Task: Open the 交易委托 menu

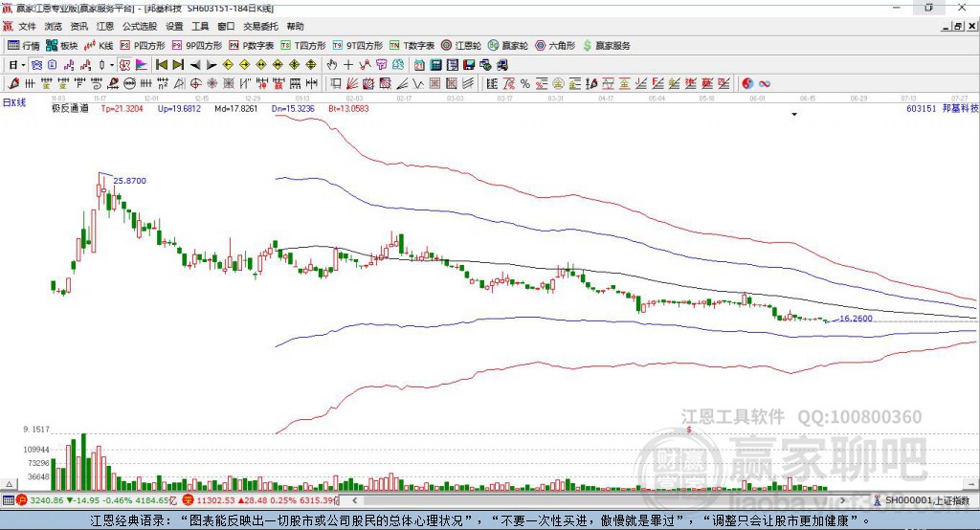Action: [260, 26]
